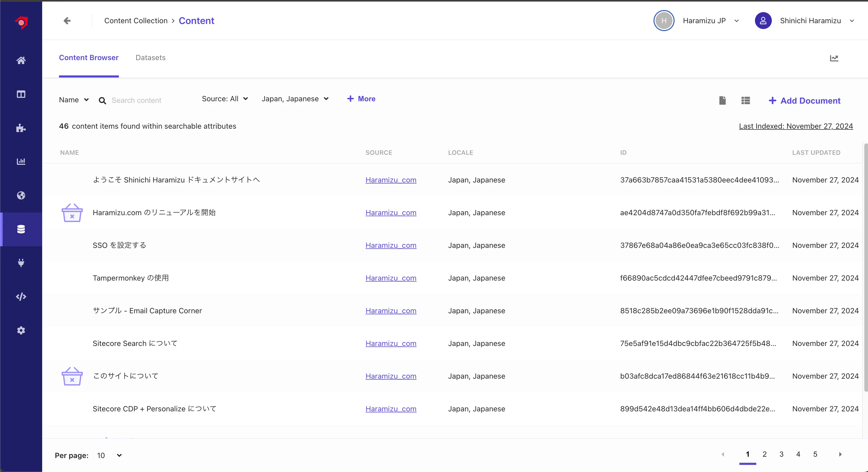Open the Japan, Japanese locale dropdown
The image size is (868, 472).
click(x=295, y=99)
